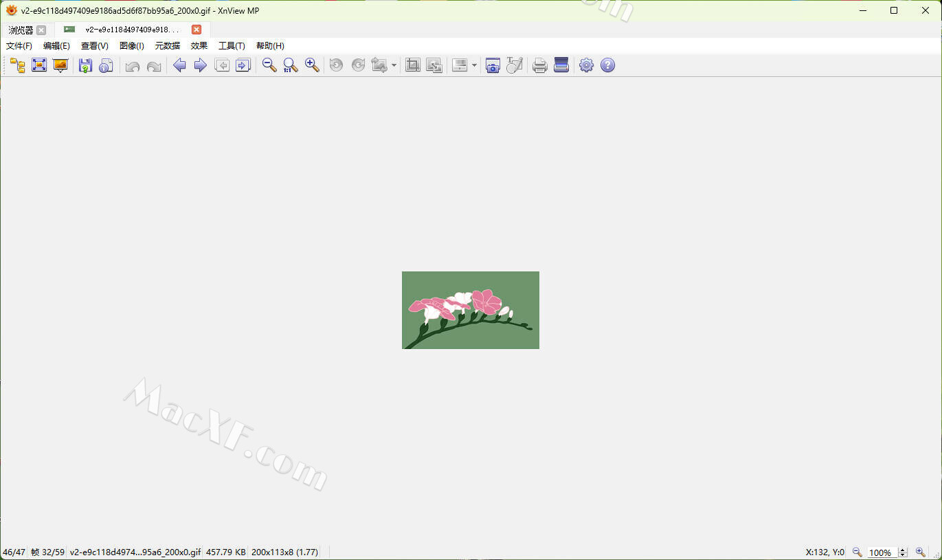This screenshot has width=942, height=560.
Task: Open the 文件(F) menu
Action: (x=19, y=46)
